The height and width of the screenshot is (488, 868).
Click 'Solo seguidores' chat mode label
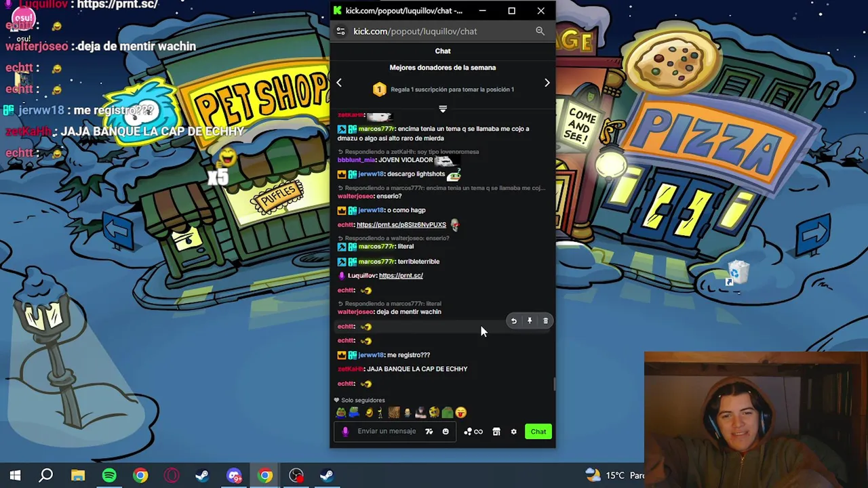click(363, 401)
